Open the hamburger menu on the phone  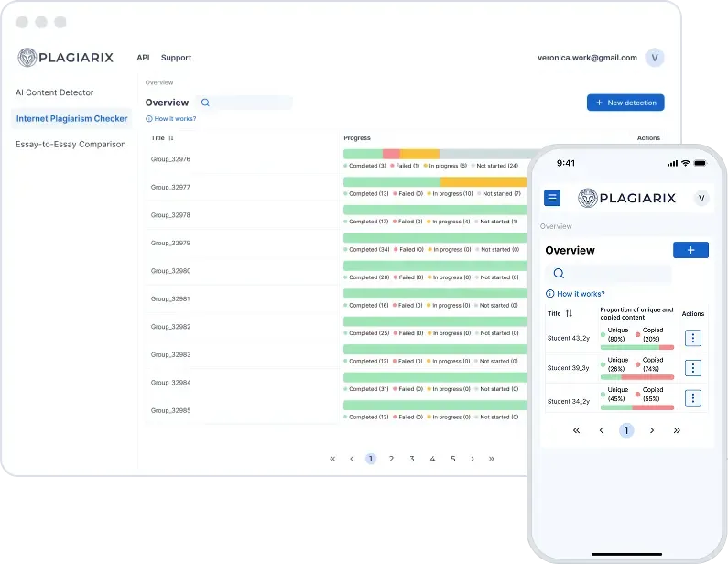(x=552, y=198)
